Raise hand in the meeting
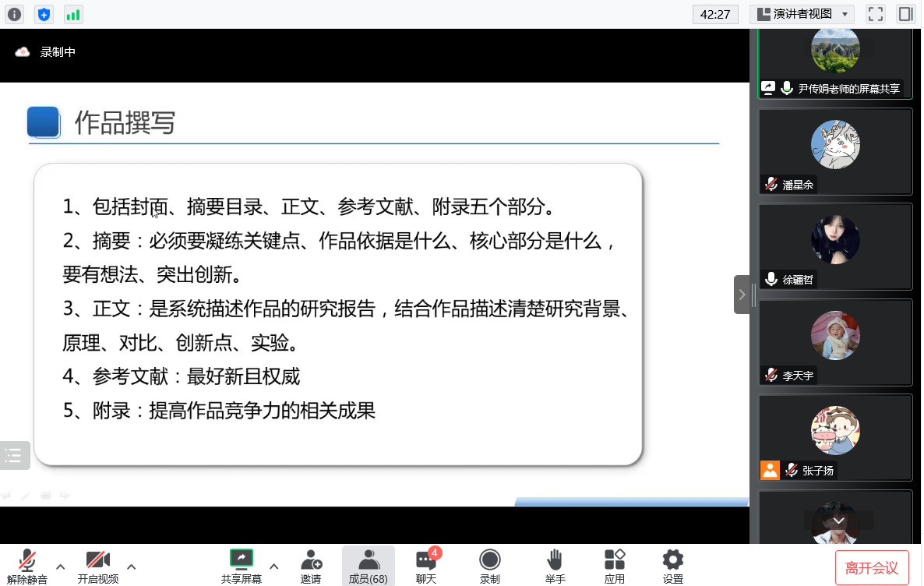 555,566
